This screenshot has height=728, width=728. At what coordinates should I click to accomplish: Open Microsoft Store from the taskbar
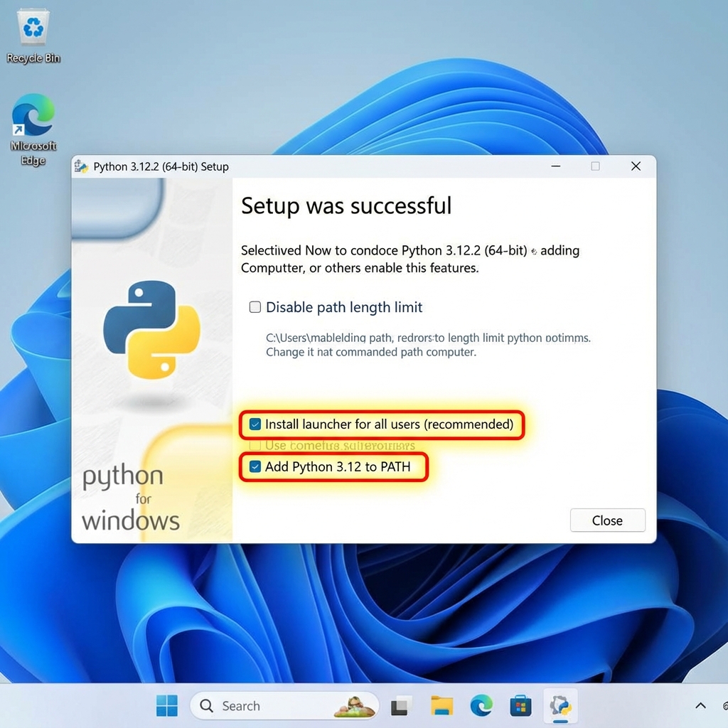pyautogui.click(x=520, y=706)
